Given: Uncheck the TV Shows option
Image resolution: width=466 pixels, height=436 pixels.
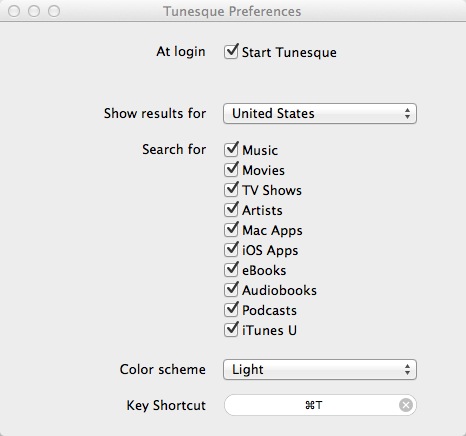Looking at the screenshot, I should coord(231,190).
